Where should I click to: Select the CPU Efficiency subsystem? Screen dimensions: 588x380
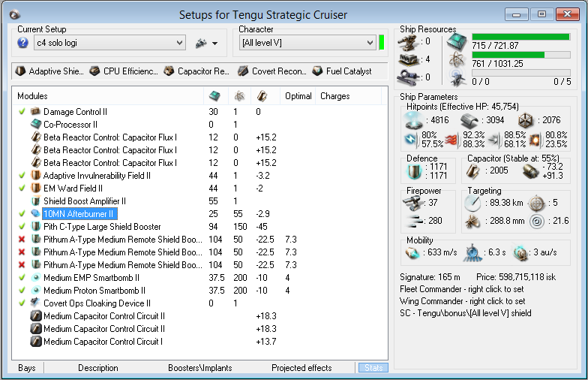124,71
